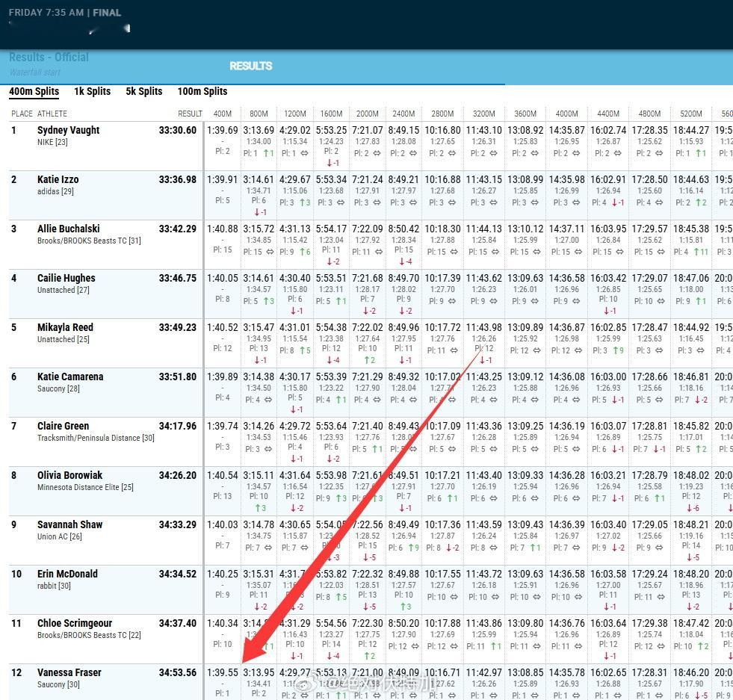This screenshot has height=700, width=733.
Task: Click athlete name Vanessa Fraser
Action: 69,672
